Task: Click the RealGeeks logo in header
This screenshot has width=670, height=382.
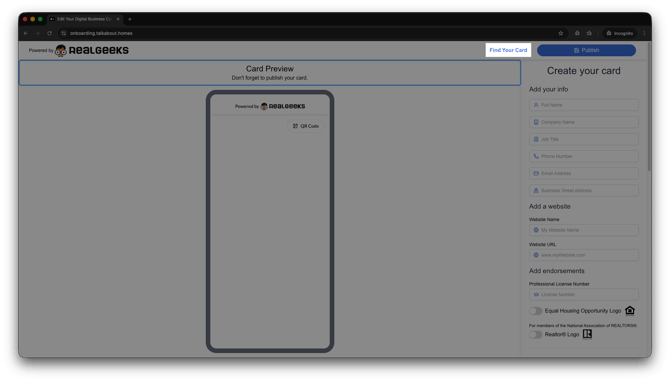Action: 92,50
